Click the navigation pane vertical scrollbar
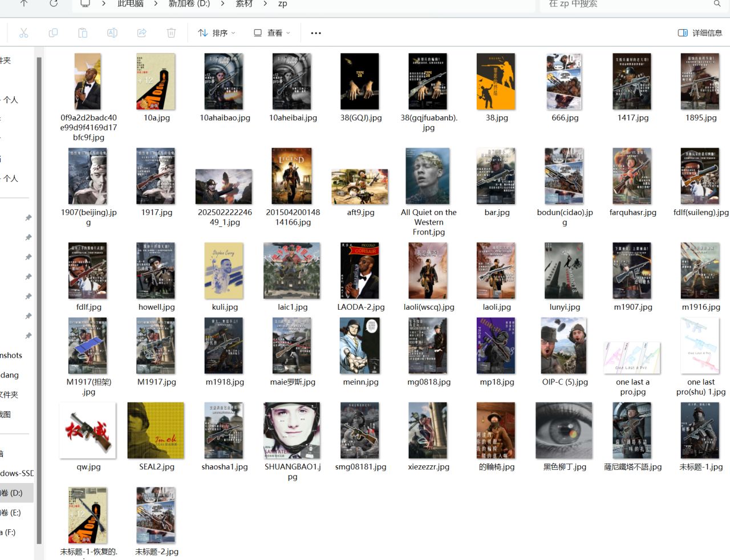 click(x=39, y=299)
